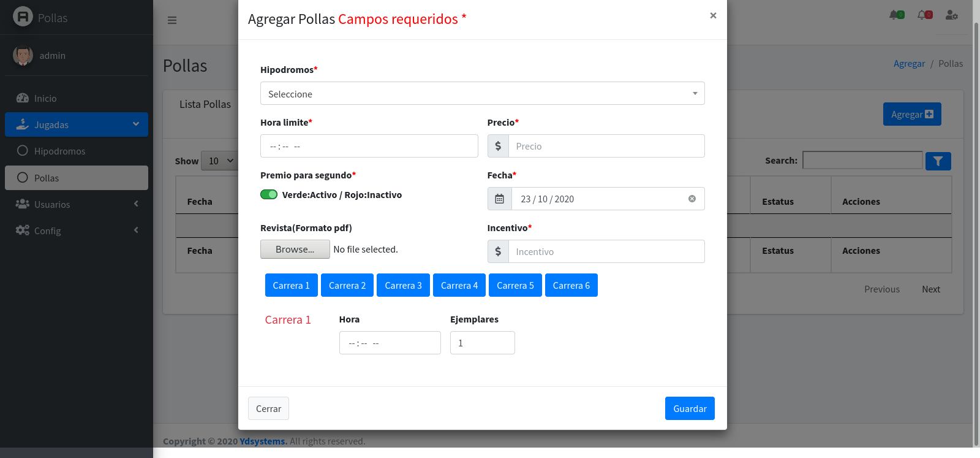
Task: Click the calendar icon in Fecha field
Action: [x=499, y=199]
